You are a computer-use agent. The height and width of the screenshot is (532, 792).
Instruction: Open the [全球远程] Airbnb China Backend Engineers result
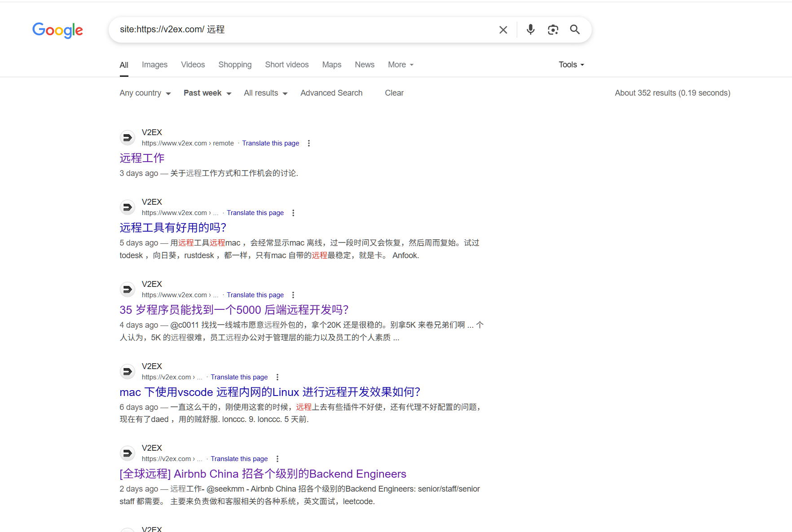click(x=263, y=474)
